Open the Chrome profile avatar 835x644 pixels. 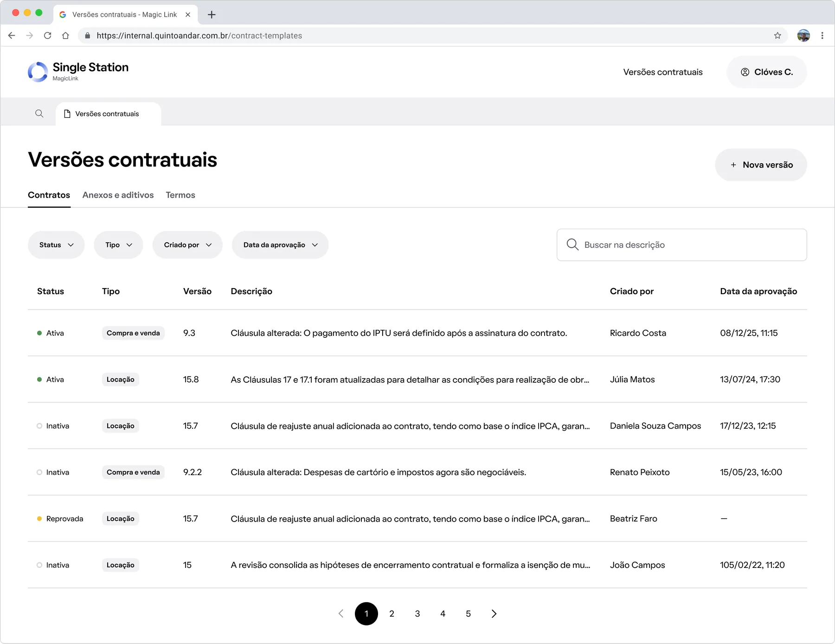coord(803,36)
